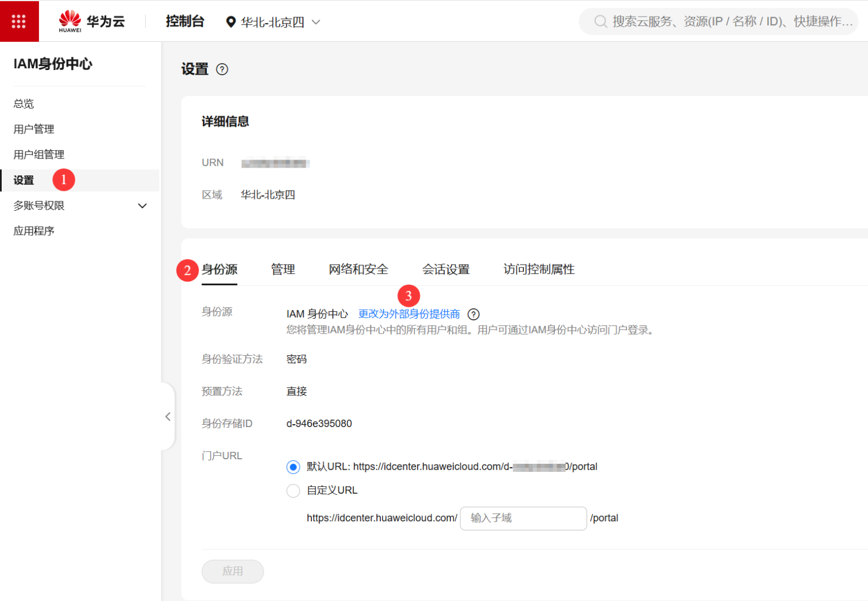Switch to the 网络和安全 tab
This screenshot has width=868, height=601.
(x=358, y=269)
